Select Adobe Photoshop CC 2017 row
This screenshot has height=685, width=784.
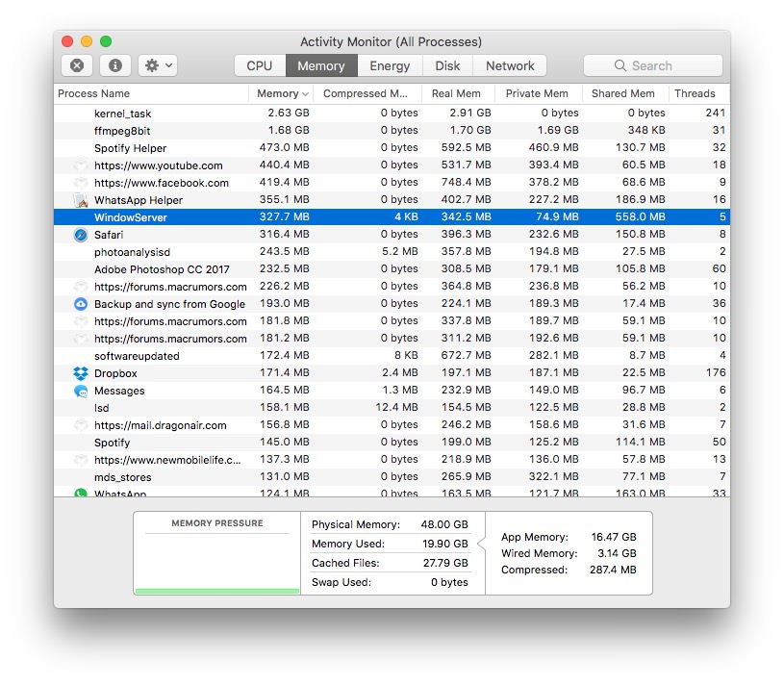click(392, 269)
